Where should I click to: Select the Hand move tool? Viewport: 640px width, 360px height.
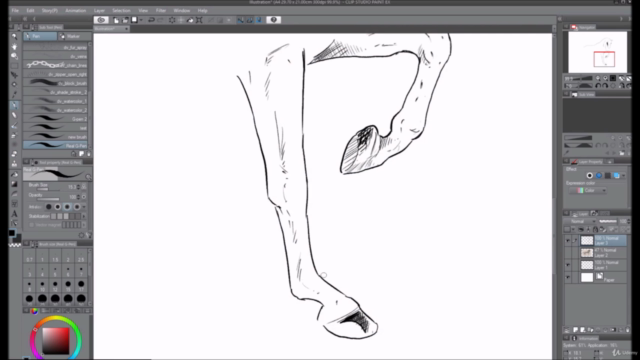14,46
